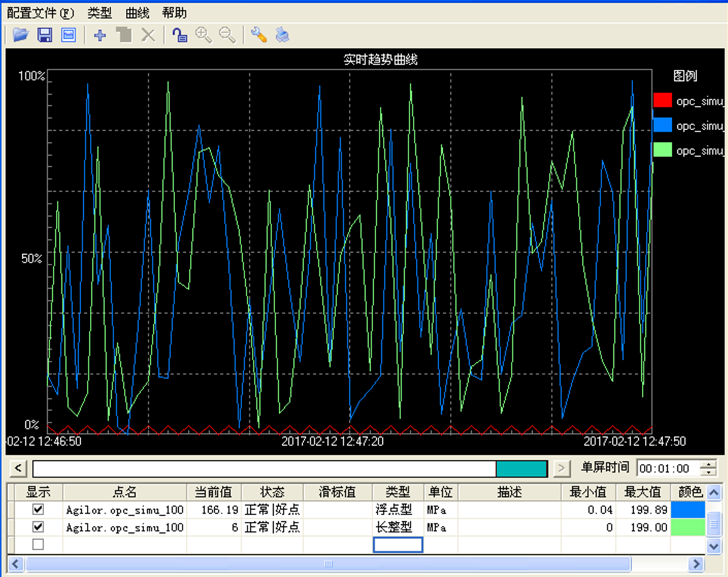Check the empty third row checkbox
Viewport: 728px width, 577px height.
[x=38, y=544]
